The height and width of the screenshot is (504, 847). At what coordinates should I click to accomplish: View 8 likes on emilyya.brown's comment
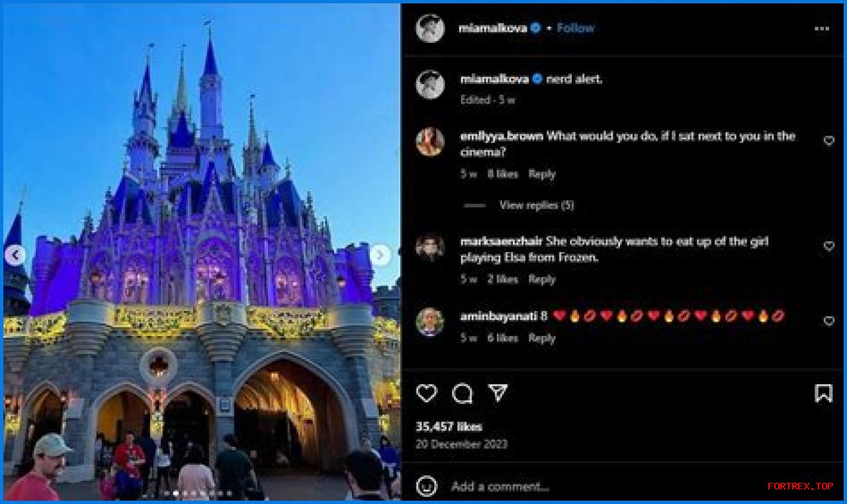(503, 174)
